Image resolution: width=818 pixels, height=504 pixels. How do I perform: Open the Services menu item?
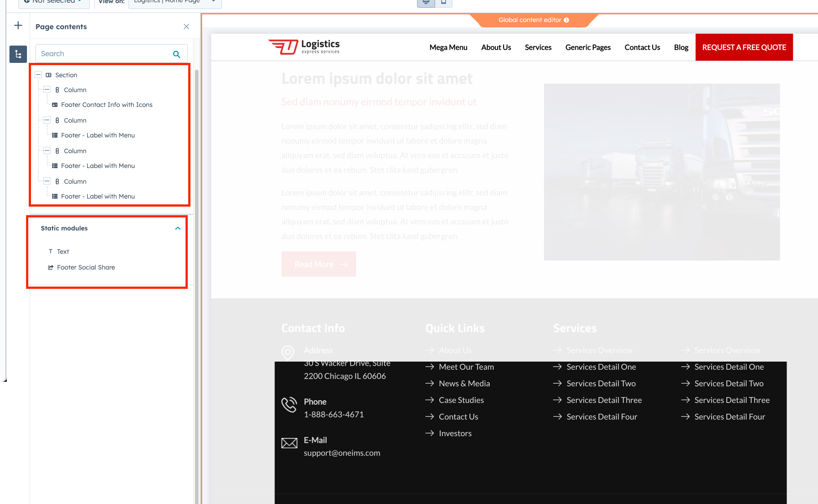point(538,47)
